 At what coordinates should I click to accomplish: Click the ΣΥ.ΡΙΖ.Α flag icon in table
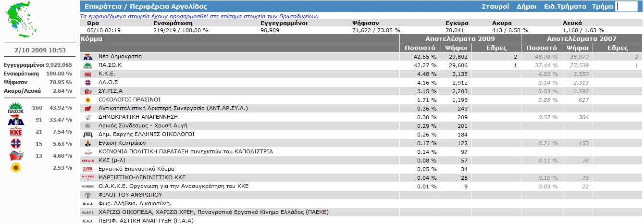tap(87, 91)
